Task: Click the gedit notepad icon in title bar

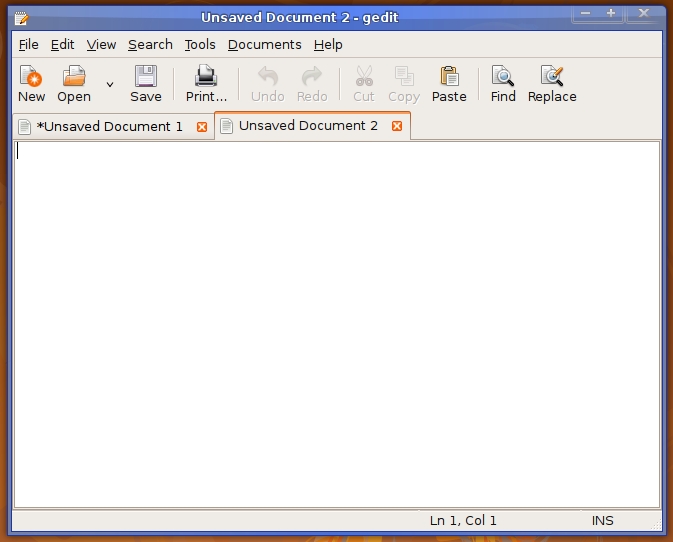Action: click(x=21, y=18)
